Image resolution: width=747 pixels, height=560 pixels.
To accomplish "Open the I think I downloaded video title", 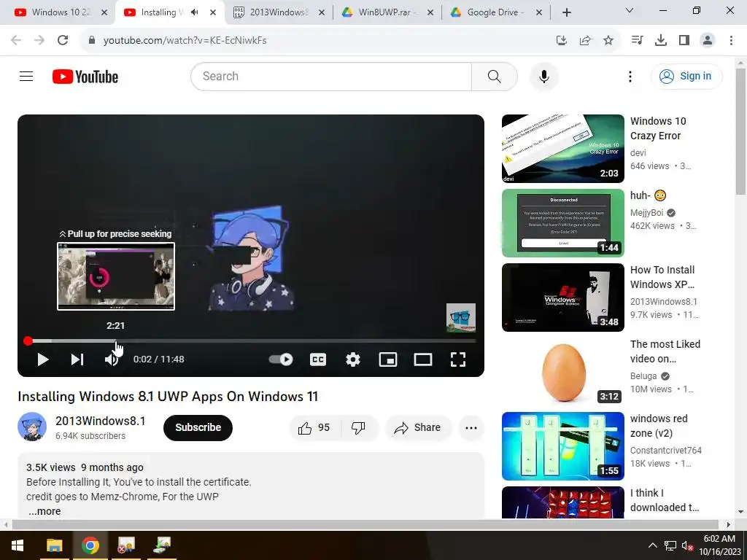I will (664, 500).
